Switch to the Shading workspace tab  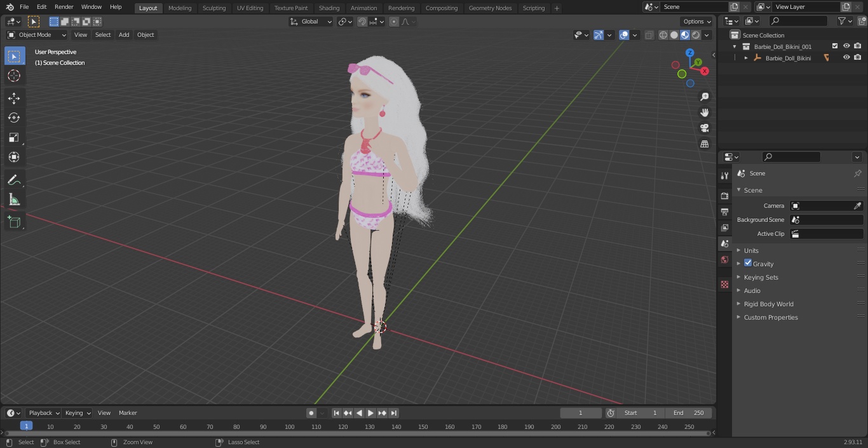click(x=329, y=8)
